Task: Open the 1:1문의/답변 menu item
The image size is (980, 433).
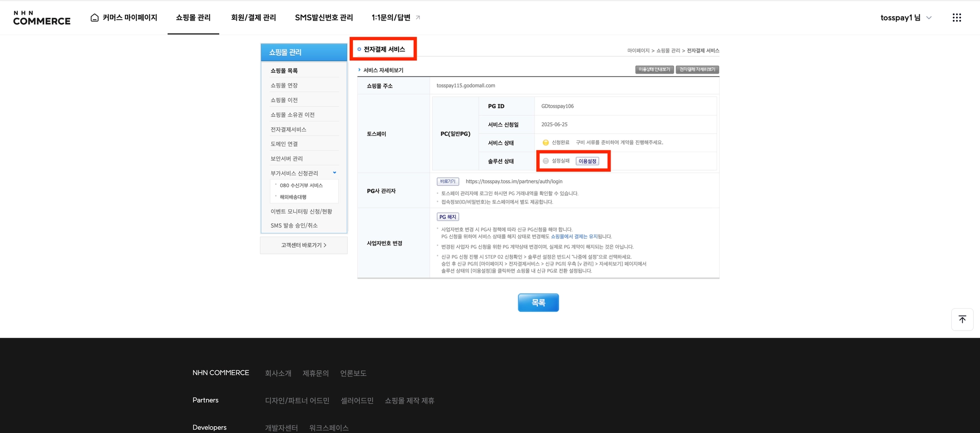Action: point(391,18)
